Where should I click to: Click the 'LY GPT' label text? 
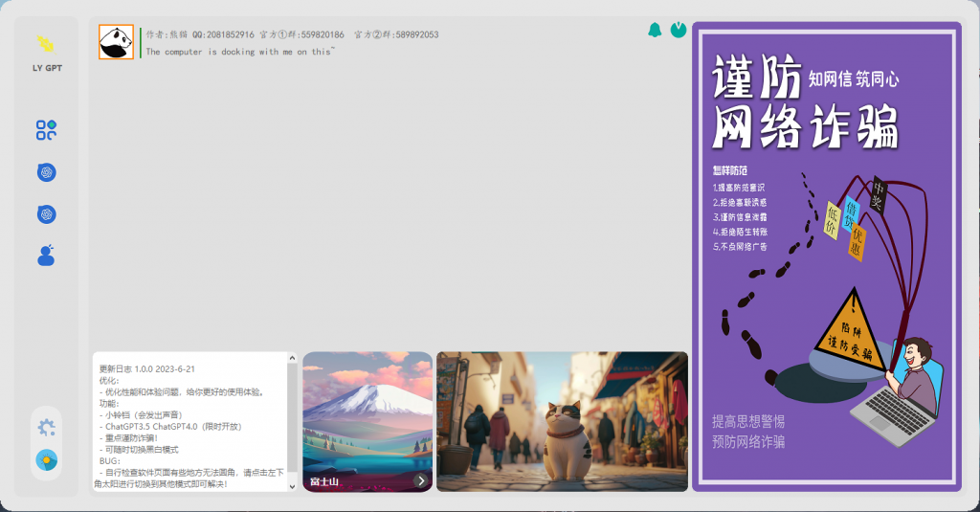pos(47,68)
